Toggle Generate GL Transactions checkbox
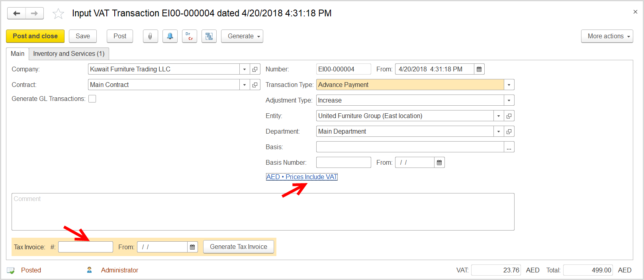The height and width of the screenshot is (280, 644). click(92, 99)
